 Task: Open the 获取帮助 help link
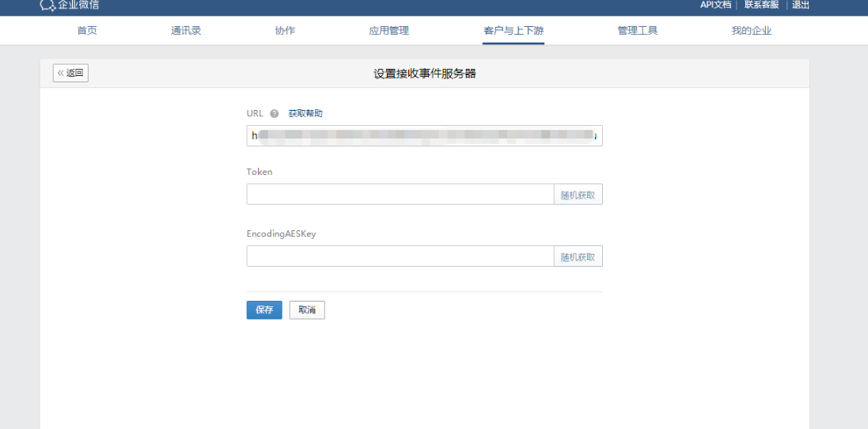click(305, 113)
